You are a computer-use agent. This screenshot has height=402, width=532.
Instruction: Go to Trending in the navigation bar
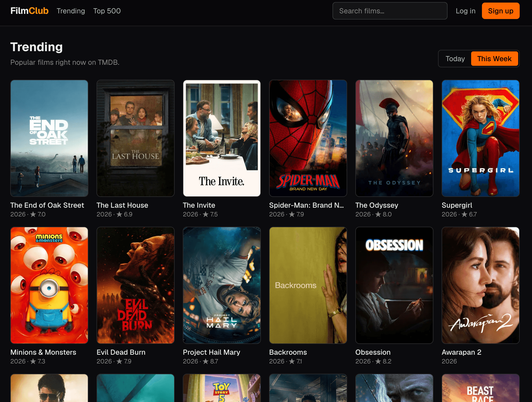click(71, 11)
